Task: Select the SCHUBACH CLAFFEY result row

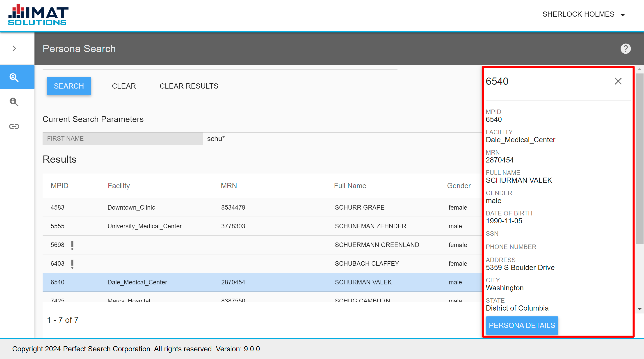Action: point(262,264)
